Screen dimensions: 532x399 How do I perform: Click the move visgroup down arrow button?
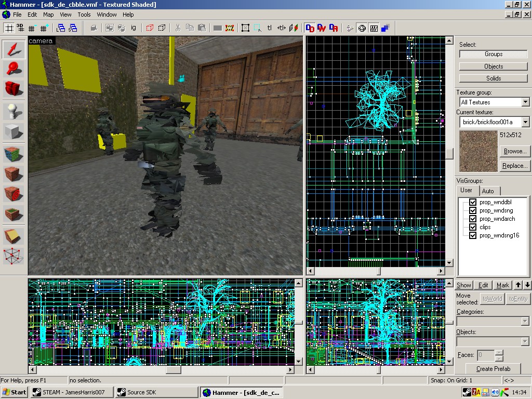527,285
